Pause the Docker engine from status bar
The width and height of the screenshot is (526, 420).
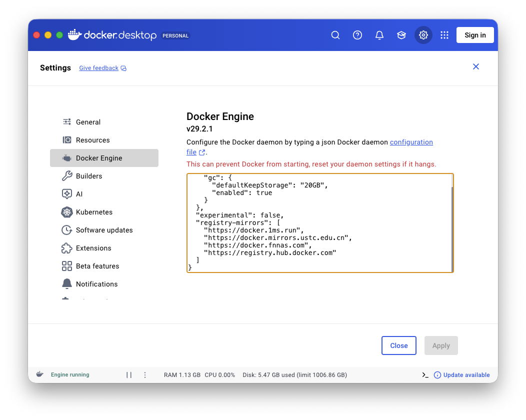tap(129, 374)
